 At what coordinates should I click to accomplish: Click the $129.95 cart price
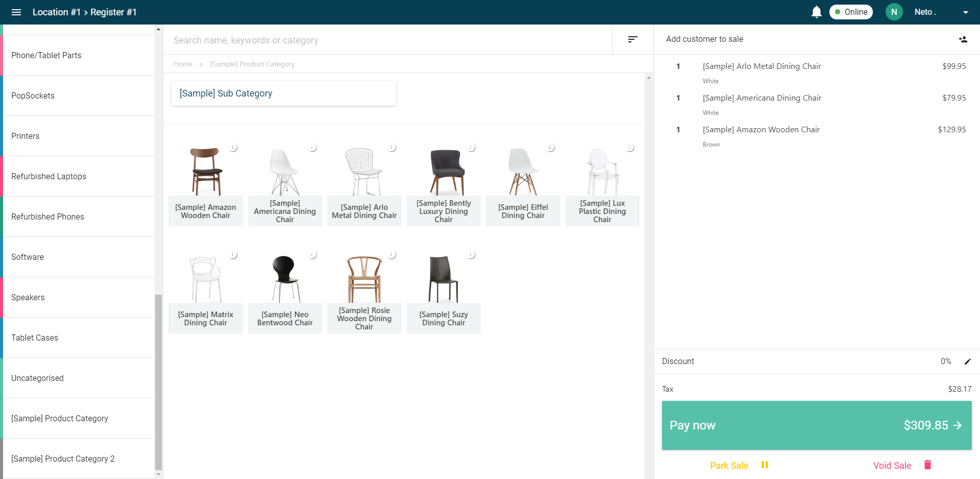[951, 130]
